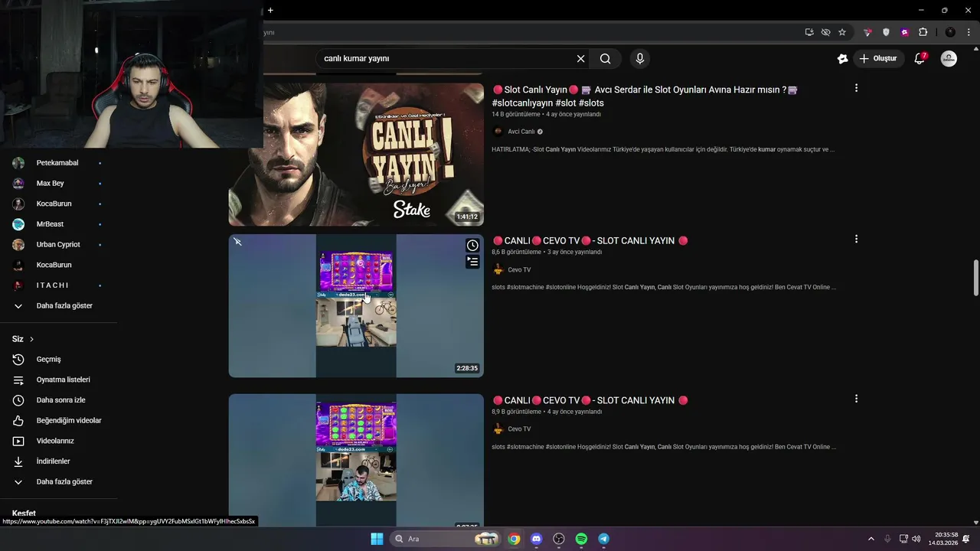Click the crossed-eye icon in address bar
This screenshot has height=551, width=980.
(x=825, y=32)
